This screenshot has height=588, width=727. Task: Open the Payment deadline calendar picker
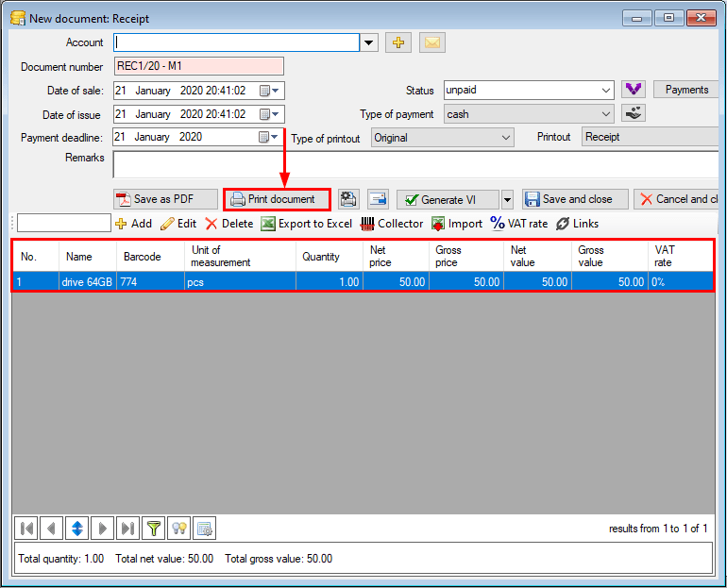click(x=268, y=137)
